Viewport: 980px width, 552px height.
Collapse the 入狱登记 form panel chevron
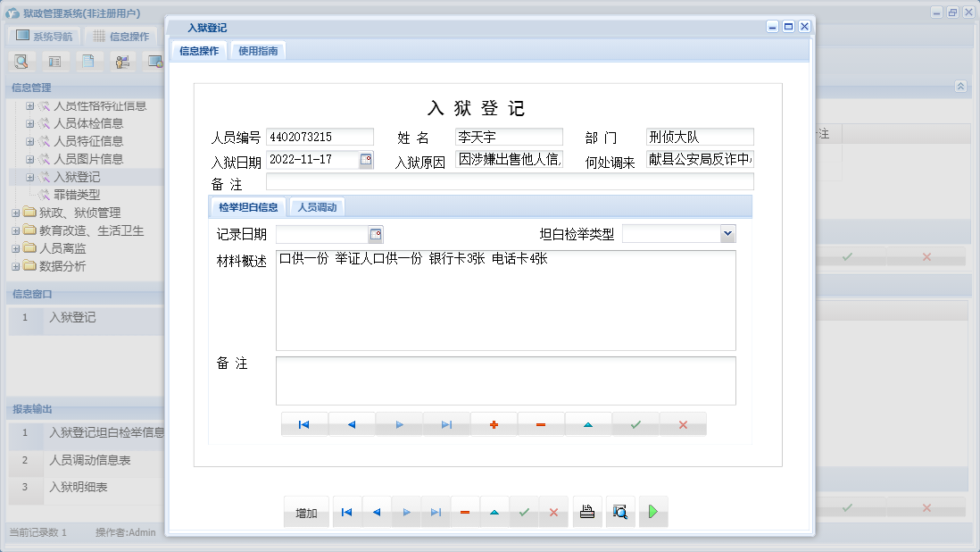click(961, 87)
